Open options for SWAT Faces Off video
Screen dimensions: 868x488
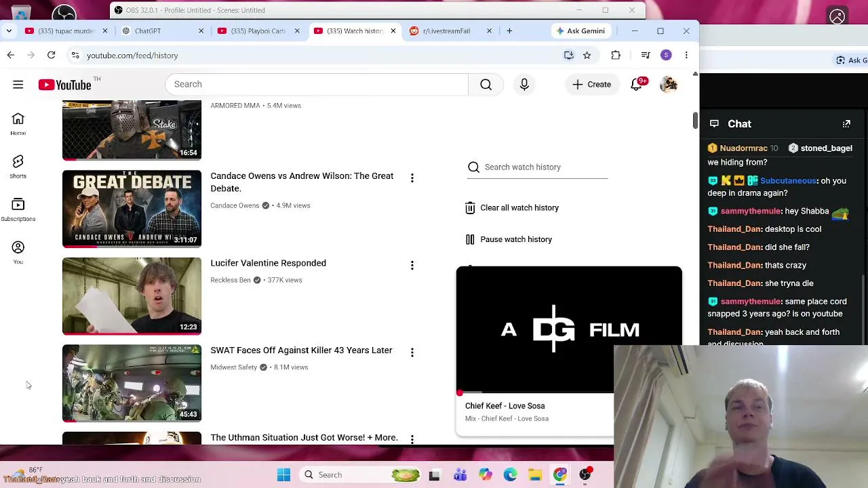[412, 352]
